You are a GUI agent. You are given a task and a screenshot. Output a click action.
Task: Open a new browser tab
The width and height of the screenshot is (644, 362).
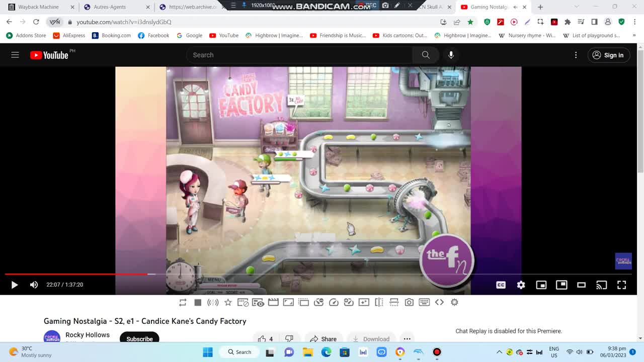tap(540, 7)
